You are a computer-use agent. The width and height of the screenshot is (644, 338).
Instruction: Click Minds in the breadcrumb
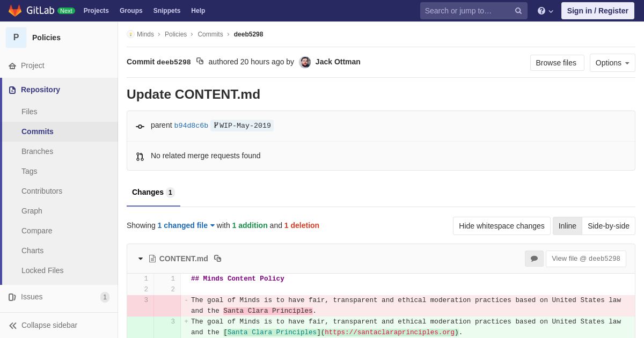pos(145,34)
